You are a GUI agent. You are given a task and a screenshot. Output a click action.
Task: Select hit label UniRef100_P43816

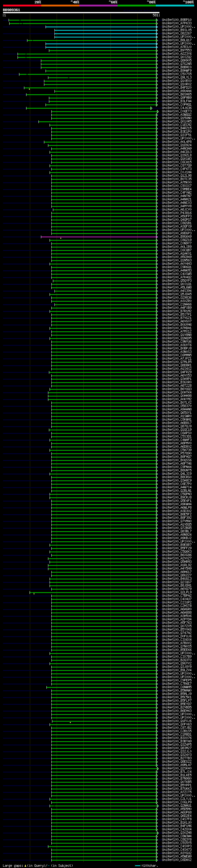176,213
